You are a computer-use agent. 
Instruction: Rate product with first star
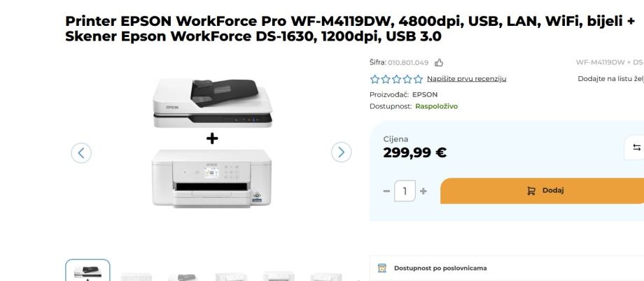coord(374,79)
